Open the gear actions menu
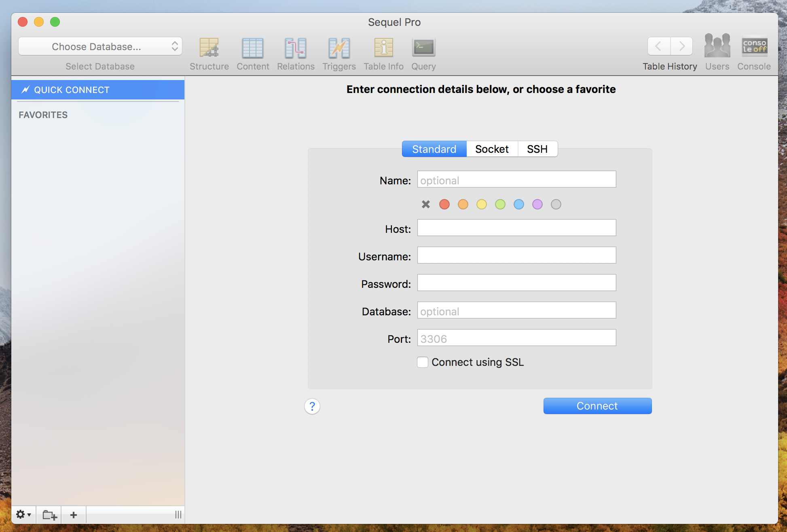The image size is (787, 532). pos(23,515)
